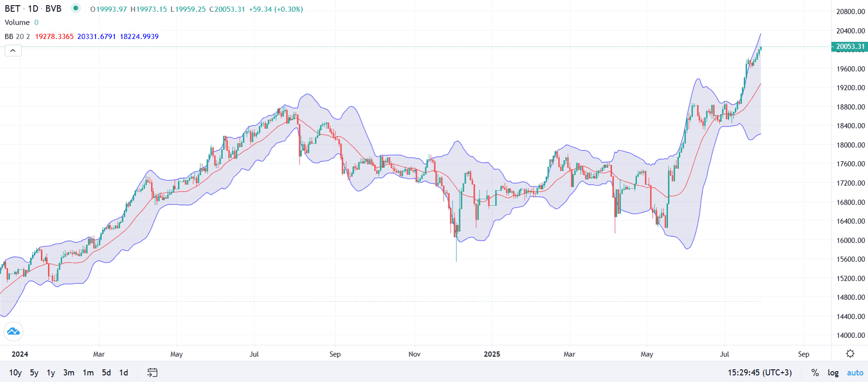Screen dimensions: 868x382
Task: Enable the log scale option
Action: coord(833,373)
